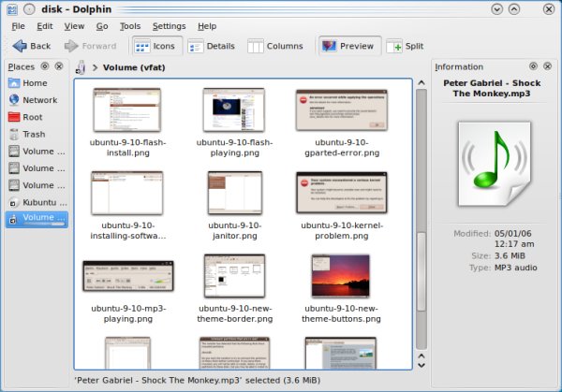This screenshot has width=562, height=392.
Task: Close the Information panel
Action: click(548, 66)
